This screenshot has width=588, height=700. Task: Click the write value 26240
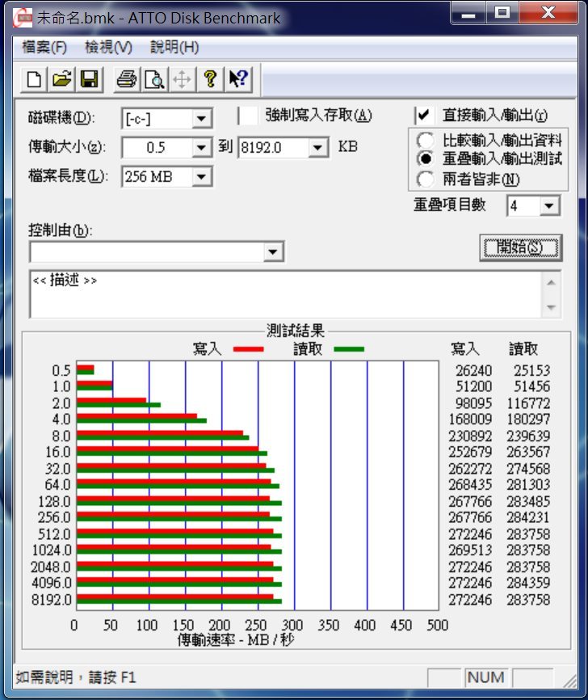click(473, 370)
